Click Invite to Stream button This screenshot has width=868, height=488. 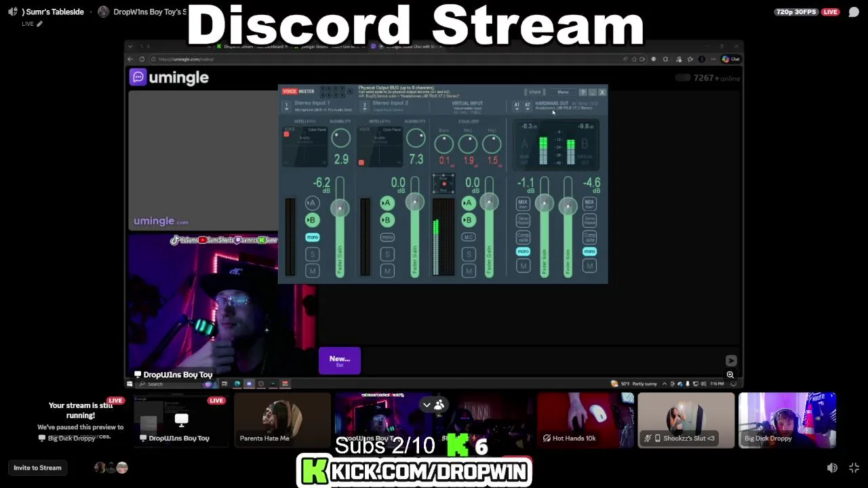[37, 468]
